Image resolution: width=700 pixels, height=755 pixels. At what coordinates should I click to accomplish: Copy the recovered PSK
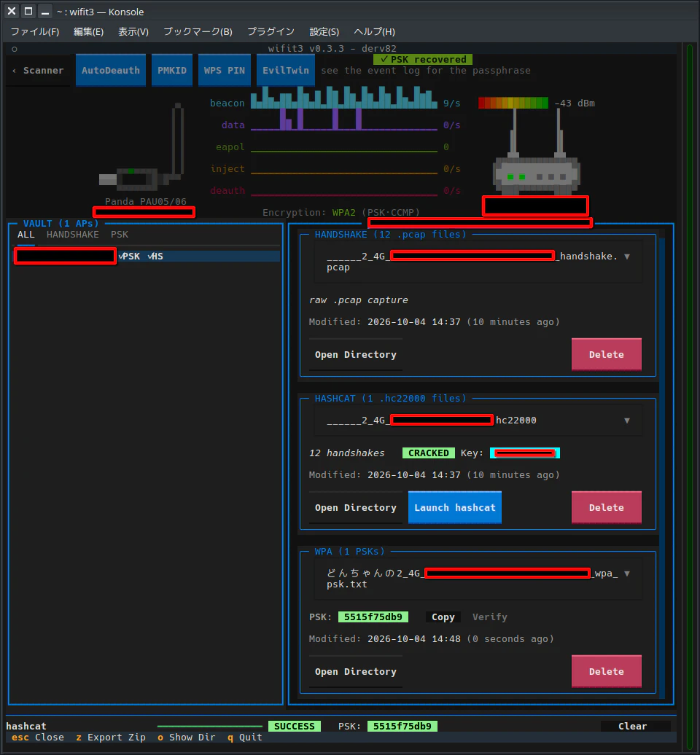[x=443, y=617]
